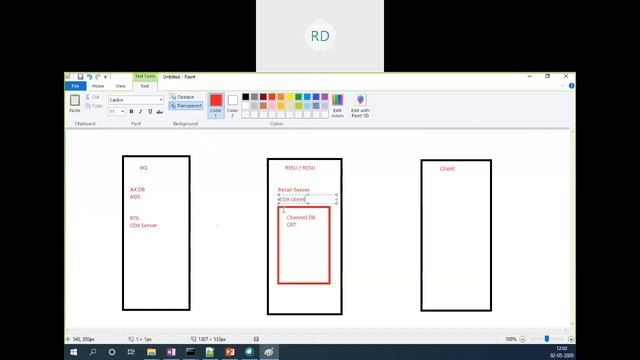
Task: Pick the dark red color swatch
Action: tap(263, 97)
